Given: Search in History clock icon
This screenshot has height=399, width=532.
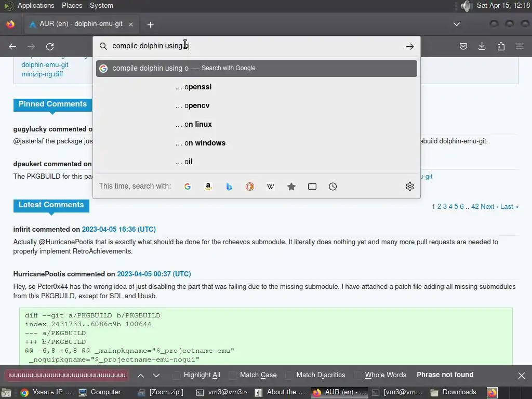Looking at the screenshot, I should [x=333, y=187].
